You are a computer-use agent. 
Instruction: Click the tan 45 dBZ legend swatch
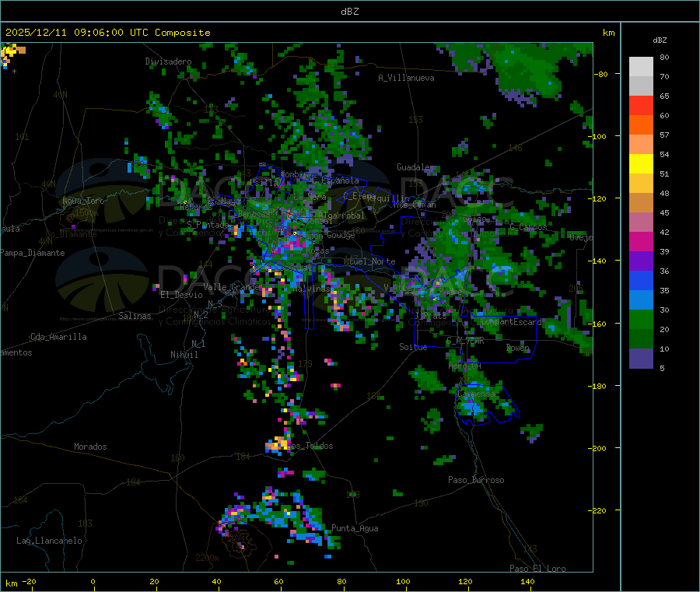pyautogui.click(x=641, y=203)
